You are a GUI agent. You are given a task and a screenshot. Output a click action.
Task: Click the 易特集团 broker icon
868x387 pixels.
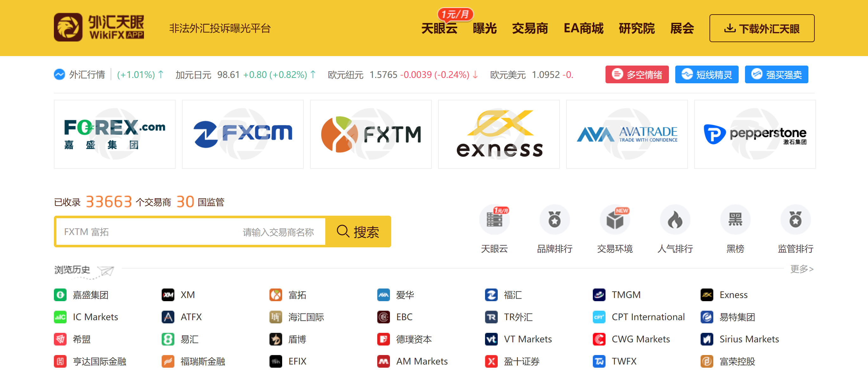(707, 317)
